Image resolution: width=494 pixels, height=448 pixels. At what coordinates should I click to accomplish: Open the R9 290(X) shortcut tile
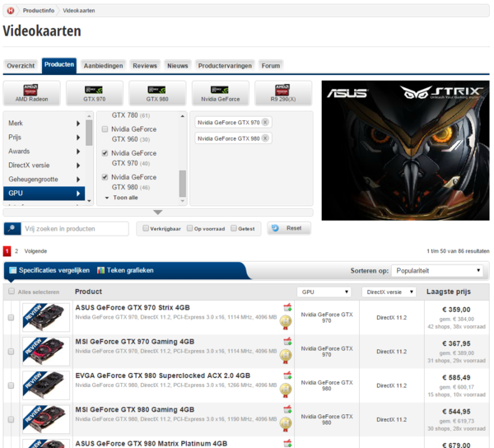[x=283, y=93]
